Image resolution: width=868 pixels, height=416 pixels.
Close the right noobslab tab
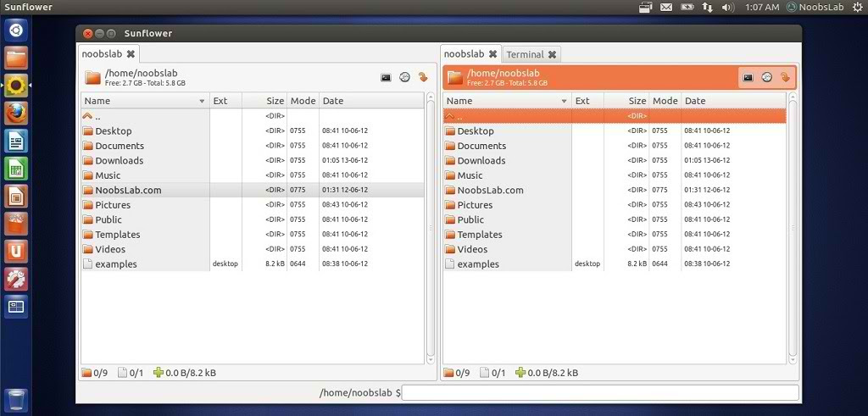492,53
